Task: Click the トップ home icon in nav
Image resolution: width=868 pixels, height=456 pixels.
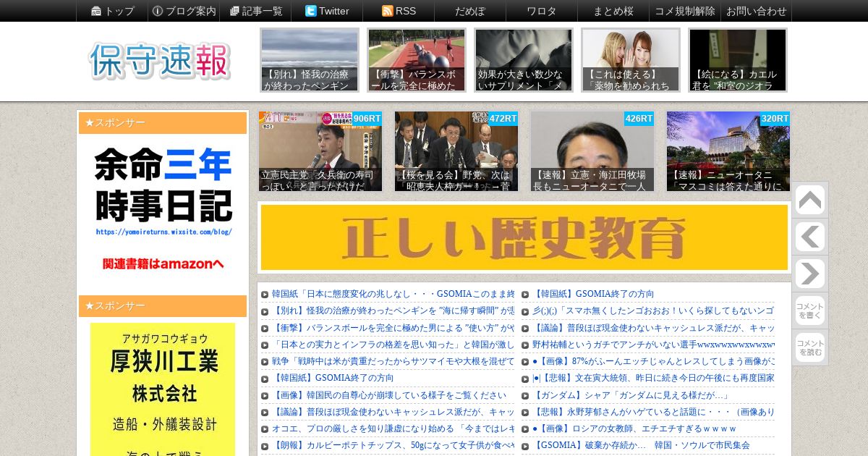Action: [x=112, y=11]
